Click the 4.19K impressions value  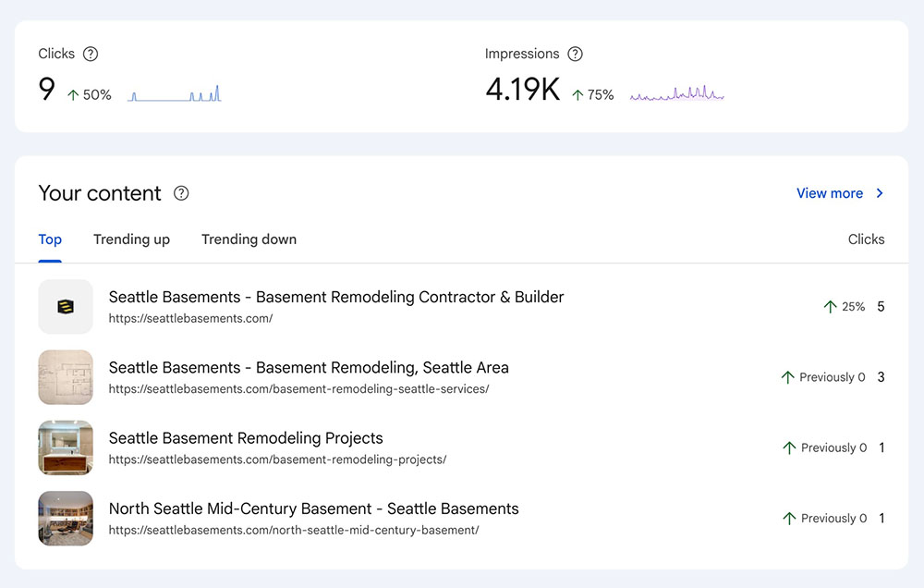pyautogui.click(x=523, y=90)
